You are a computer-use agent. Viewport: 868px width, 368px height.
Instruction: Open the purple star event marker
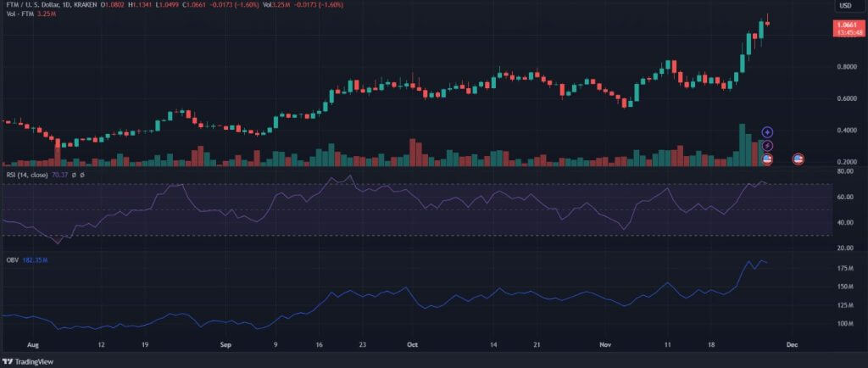(767, 131)
